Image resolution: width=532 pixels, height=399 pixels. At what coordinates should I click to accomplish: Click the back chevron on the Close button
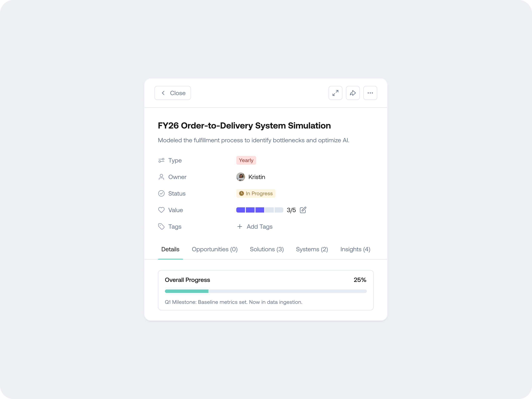pos(163,93)
